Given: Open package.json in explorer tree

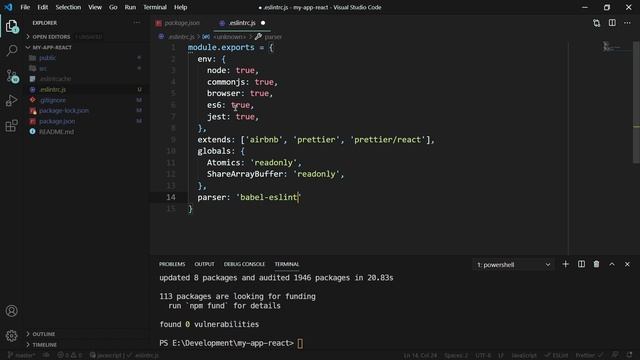Looking at the screenshot, I should pyautogui.click(x=86, y=121).
